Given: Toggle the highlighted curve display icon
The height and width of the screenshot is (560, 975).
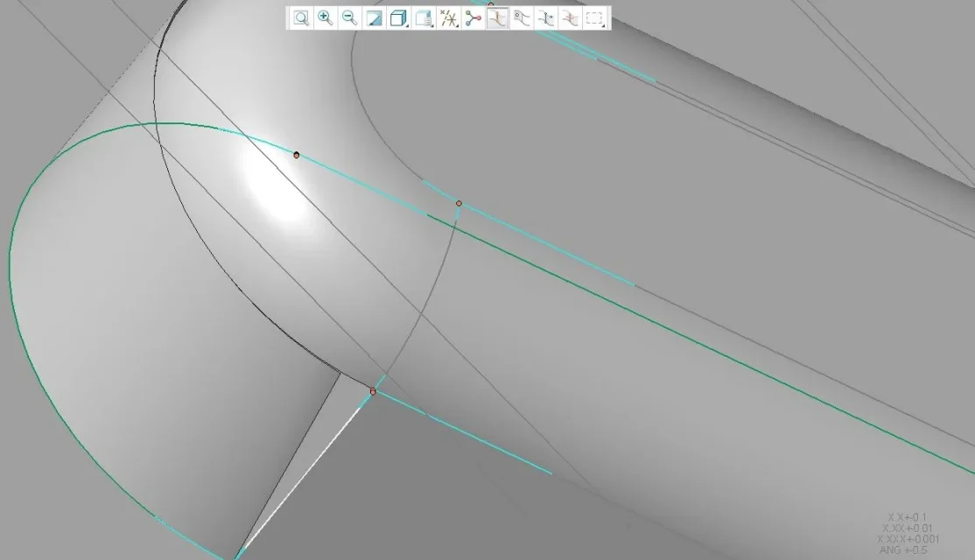Looking at the screenshot, I should coord(497,18).
